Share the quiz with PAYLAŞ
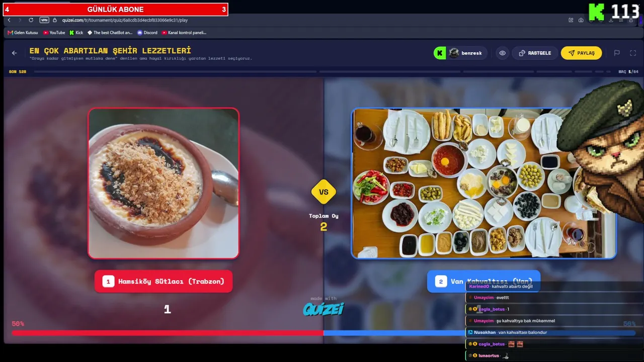644x362 pixels. pos(581,53)
